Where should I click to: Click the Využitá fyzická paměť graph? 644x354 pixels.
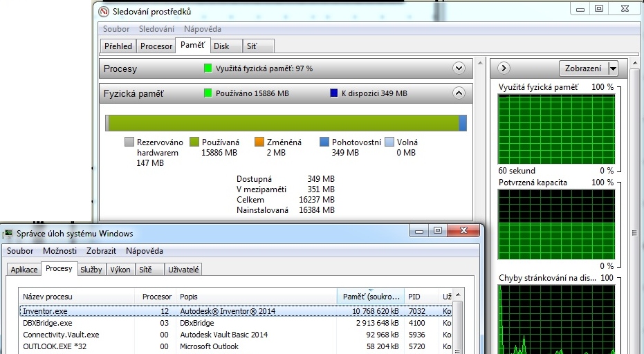(x=557, y=129)
